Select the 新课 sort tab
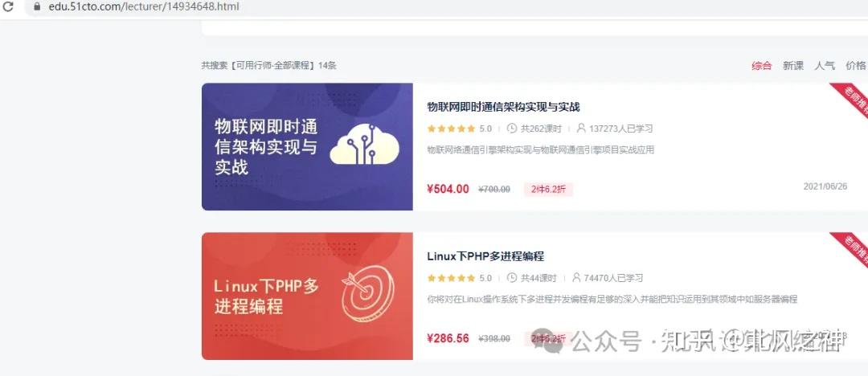This screenshot has width=868, height=376. 793,65
